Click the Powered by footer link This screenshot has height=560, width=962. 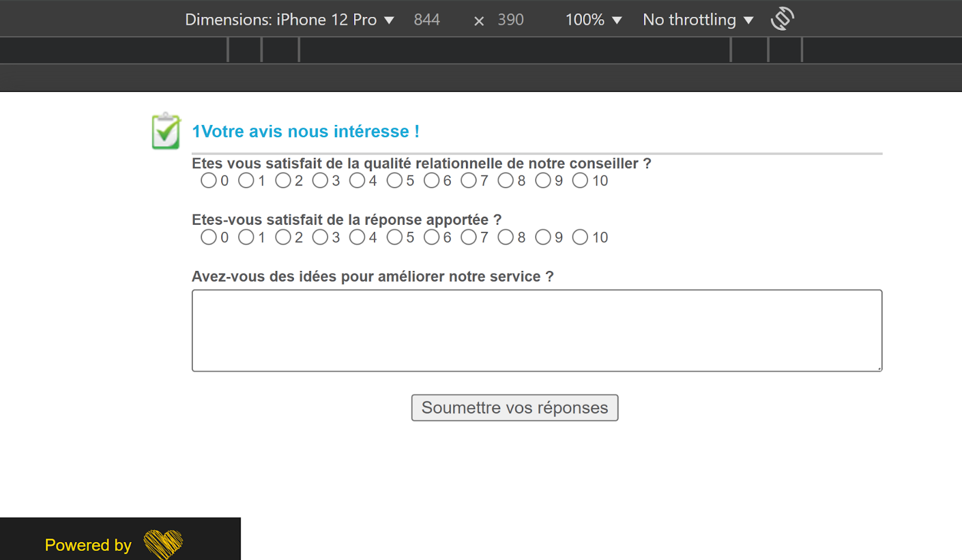pos(88,544)
